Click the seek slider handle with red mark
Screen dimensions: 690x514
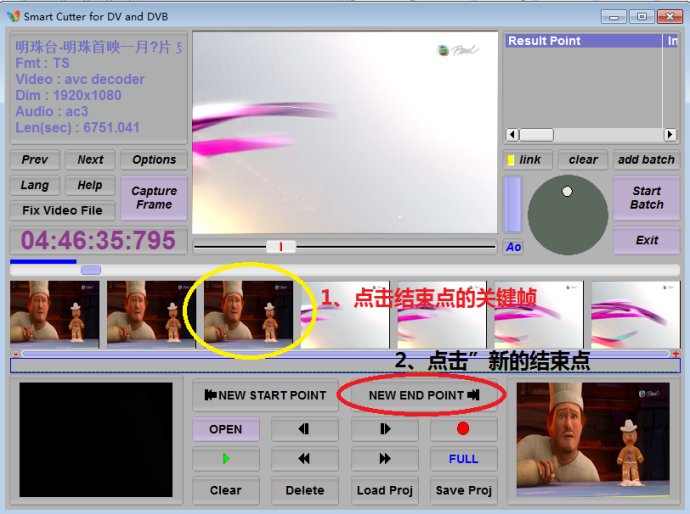281,247
